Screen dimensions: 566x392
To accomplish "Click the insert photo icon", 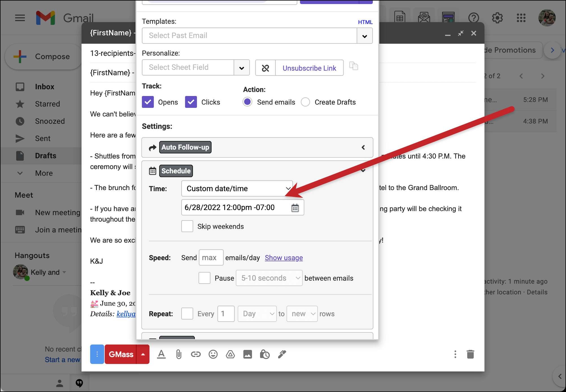I will (x=247, y=354).
